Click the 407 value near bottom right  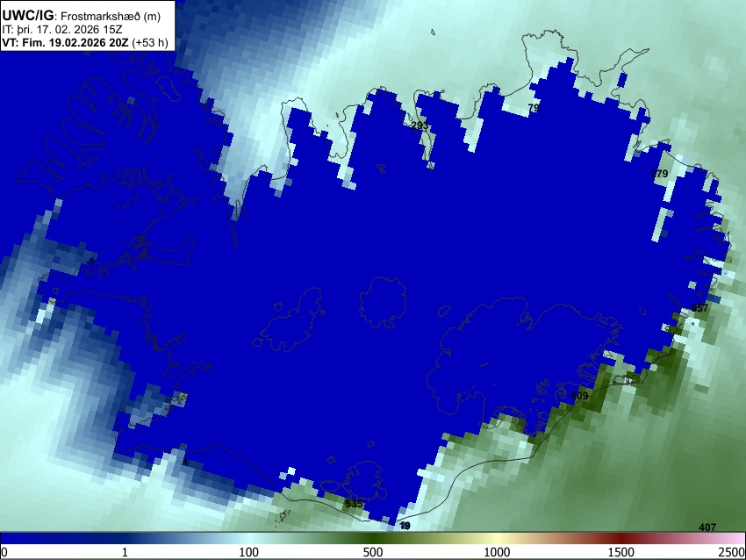click(x=707, y=528)
